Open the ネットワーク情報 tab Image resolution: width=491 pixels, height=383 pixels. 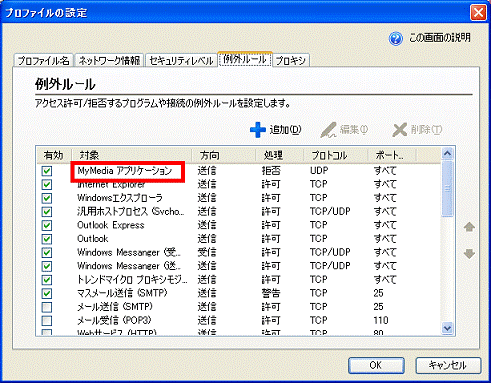point(109,60)
